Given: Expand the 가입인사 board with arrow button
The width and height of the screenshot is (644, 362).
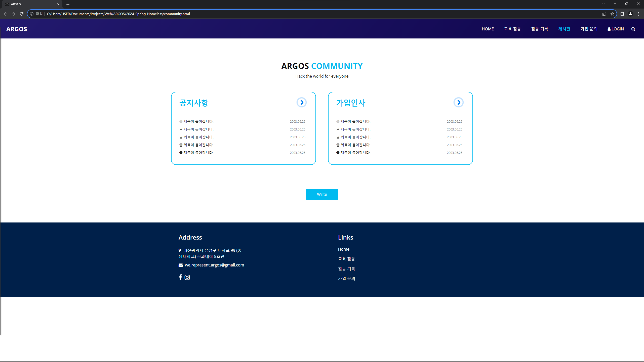Looking at the screenshot, I should tap(458, 102).
